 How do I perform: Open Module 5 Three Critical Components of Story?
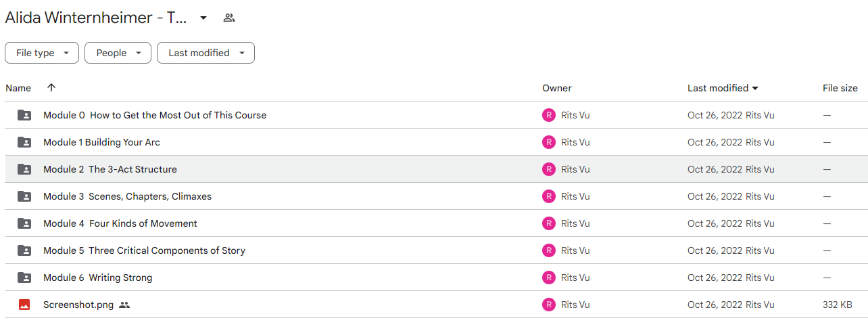tap(144, 250)
